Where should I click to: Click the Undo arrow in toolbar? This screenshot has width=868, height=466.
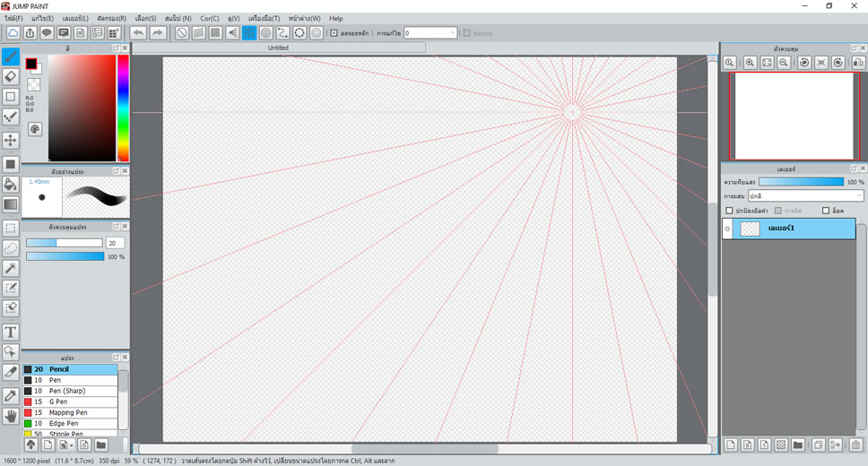138,33
